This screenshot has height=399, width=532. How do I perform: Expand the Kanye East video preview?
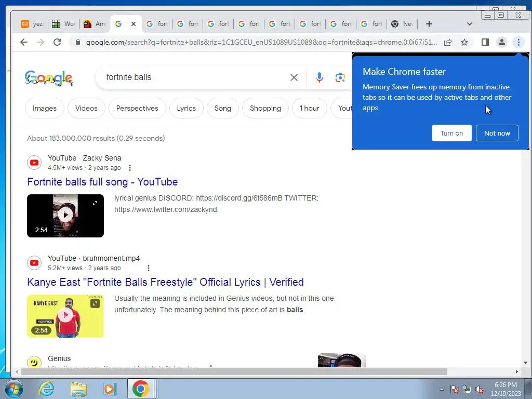tap(95, 303)
